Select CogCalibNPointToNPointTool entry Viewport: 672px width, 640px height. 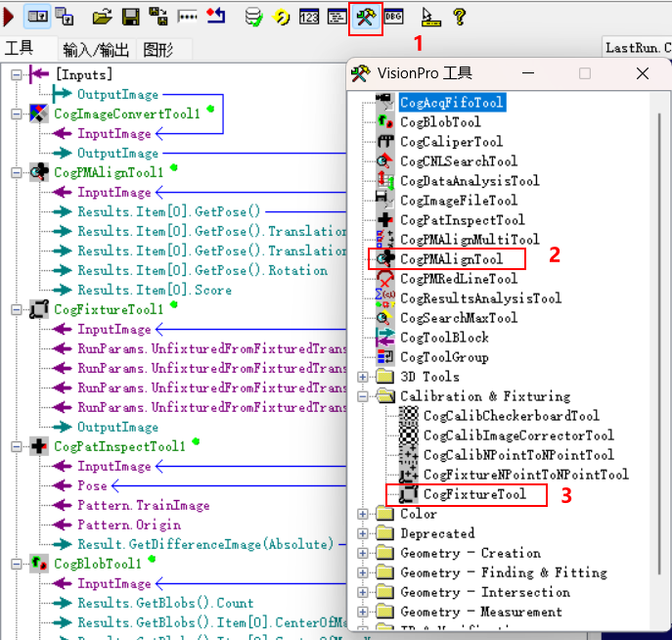point(518,455)
